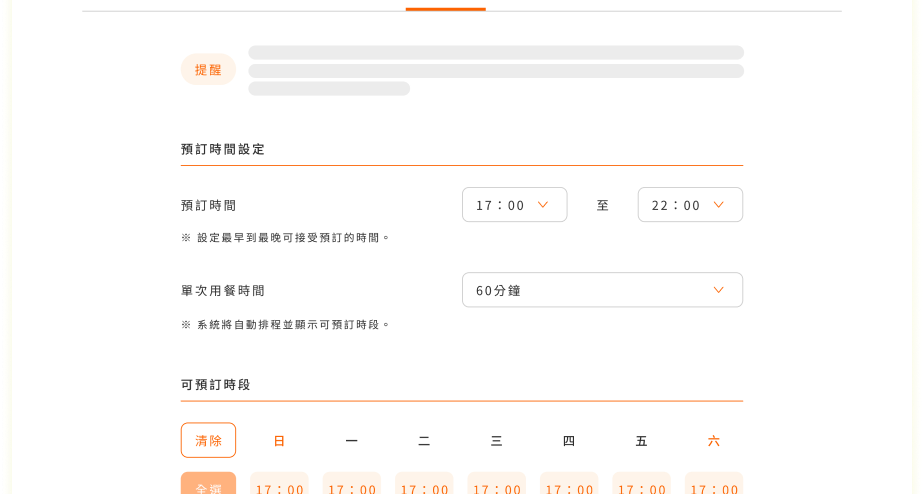Toggle the 17:00 slot under 三
924x494 pixels.
[497, 485]
